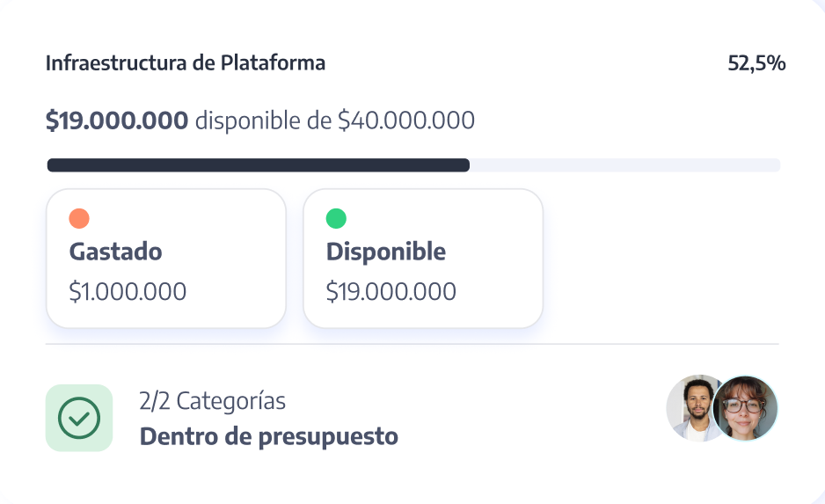Click the $1.000.000 spent value
825x504 pixels.
(128, 292)
